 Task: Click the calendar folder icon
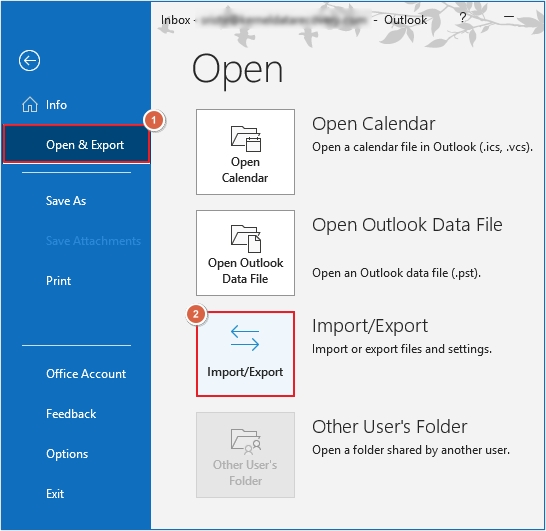pos(246,139)
